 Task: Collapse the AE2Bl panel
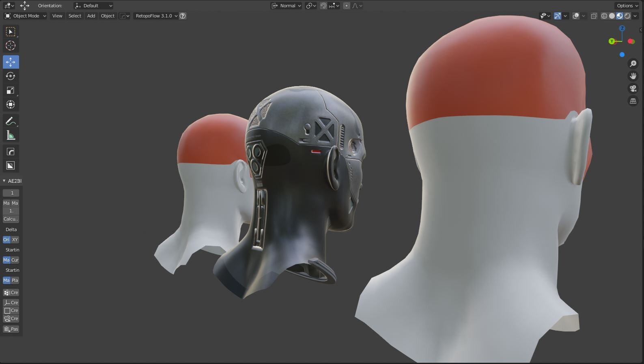click(x=4, y=181)
